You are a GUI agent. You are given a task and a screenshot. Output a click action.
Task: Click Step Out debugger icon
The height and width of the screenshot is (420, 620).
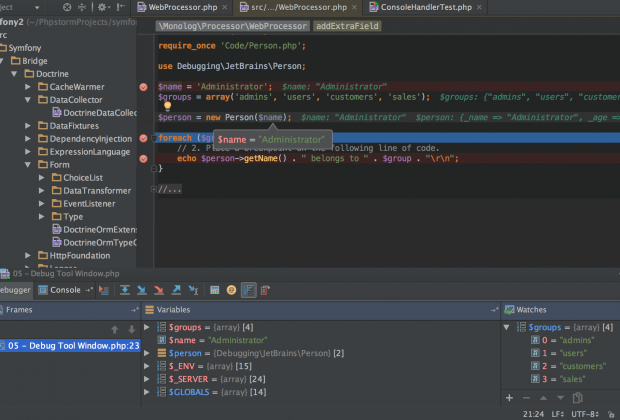tap(176, 290)
